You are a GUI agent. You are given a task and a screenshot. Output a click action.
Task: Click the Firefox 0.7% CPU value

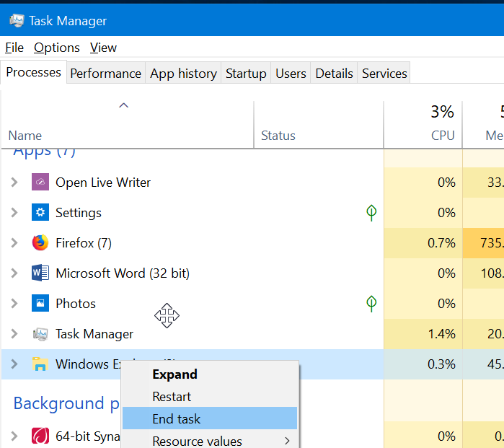[x=441, y=243]
